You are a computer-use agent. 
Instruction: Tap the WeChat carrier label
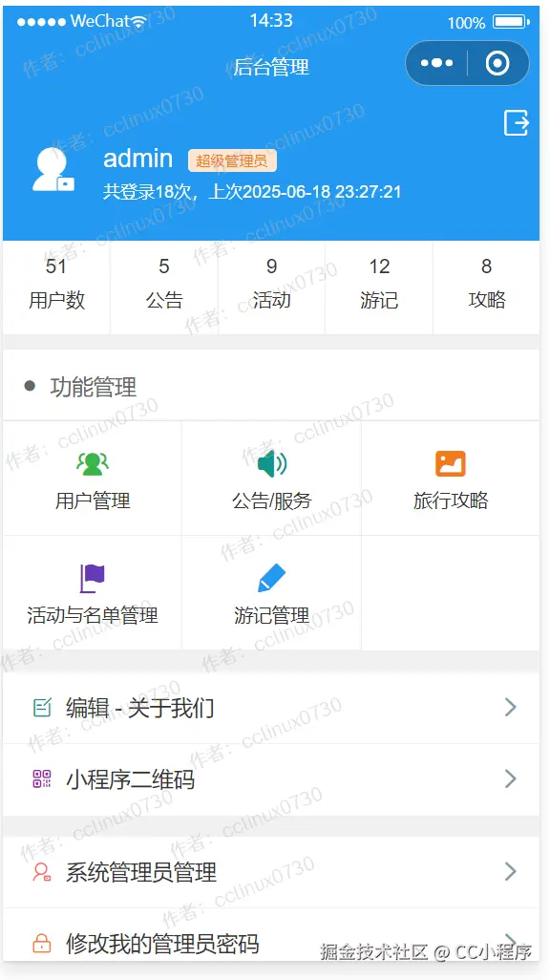(x=100, y=21)
